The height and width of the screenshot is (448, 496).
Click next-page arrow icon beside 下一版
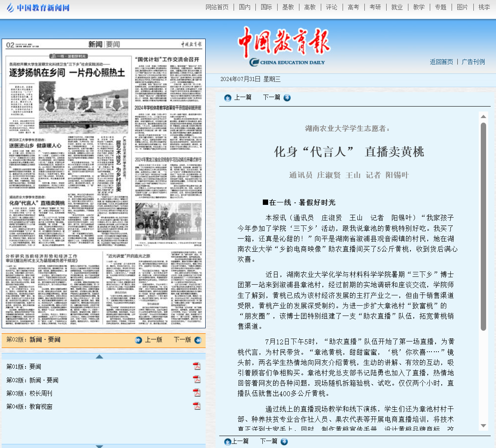tap(198, 340)
